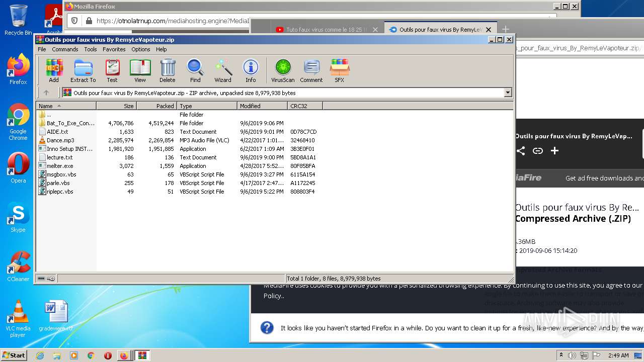Open the Google Chrome desktop shortcut

coord(18,122)
